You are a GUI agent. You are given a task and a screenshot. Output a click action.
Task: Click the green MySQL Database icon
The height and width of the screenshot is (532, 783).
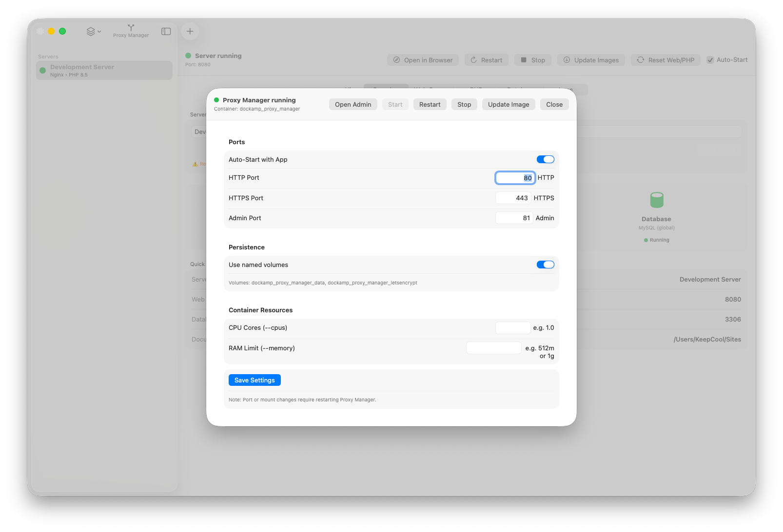(x=656, y=199)
